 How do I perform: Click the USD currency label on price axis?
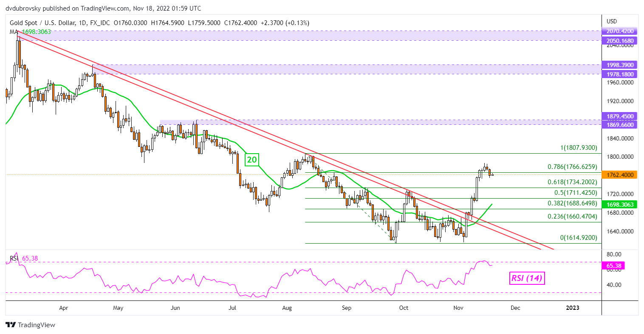click(612, 21)
